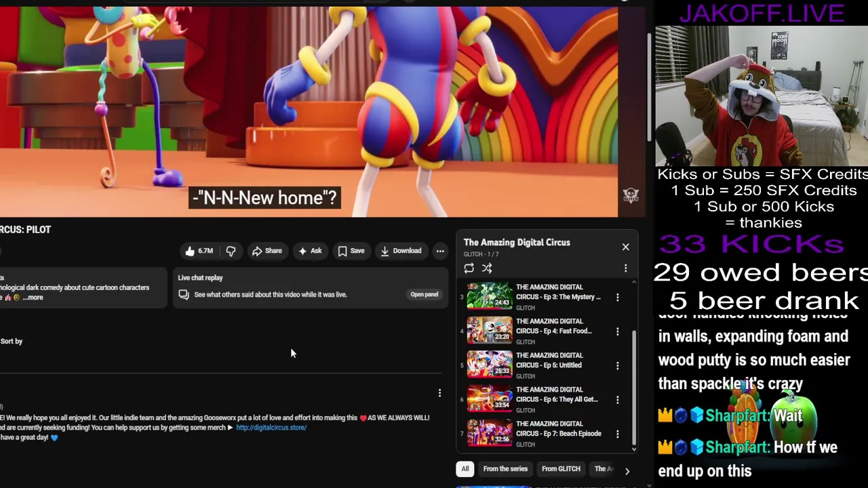Open options menu for Ep 3 row

click(617, 297)
